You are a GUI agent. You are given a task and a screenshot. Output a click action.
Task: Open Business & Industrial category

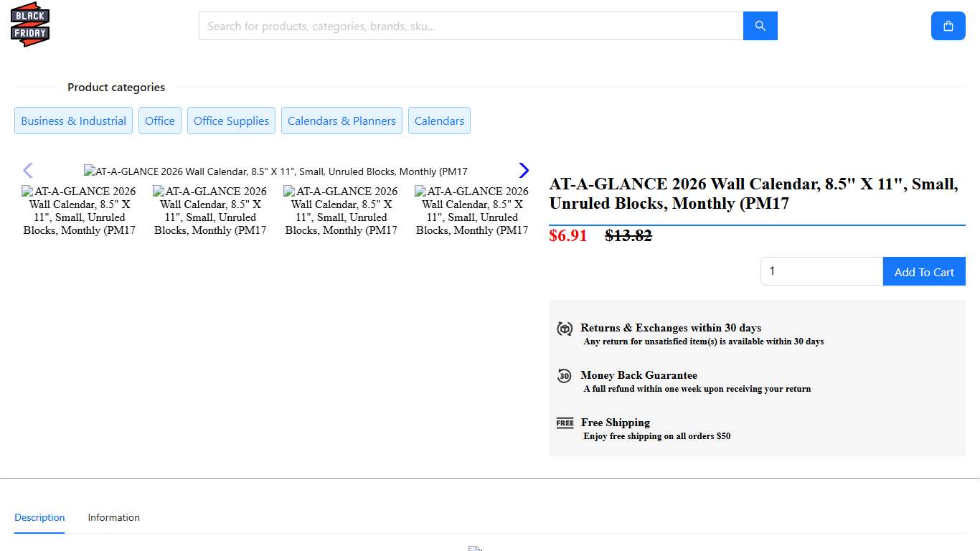pos(73,121)
